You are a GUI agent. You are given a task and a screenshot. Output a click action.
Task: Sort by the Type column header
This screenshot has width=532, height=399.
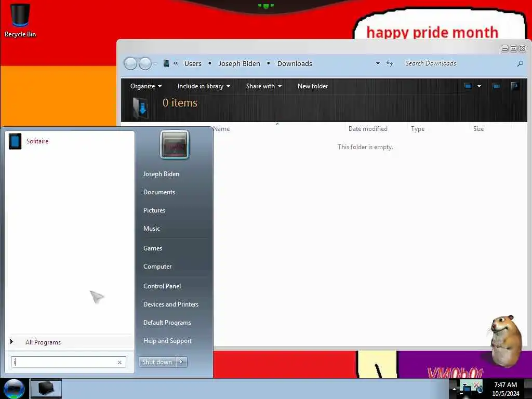point(418,129)
